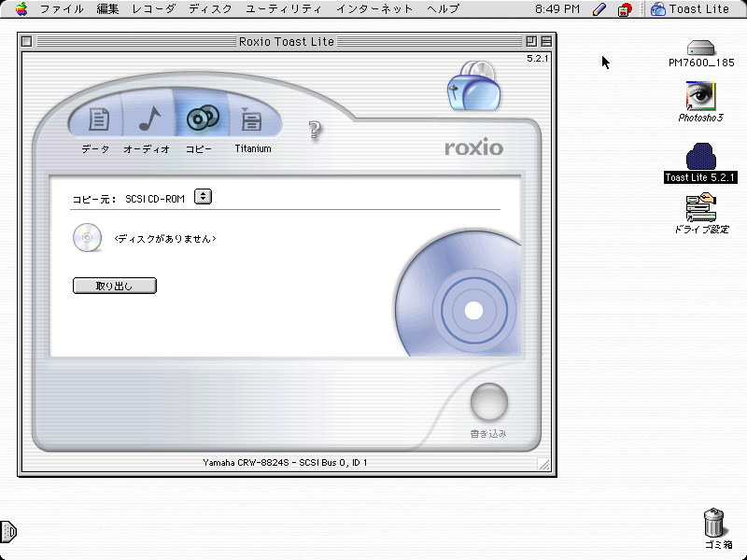Open the ヘルプ menu
747x560 pixels.
click(x=443, y=8)
